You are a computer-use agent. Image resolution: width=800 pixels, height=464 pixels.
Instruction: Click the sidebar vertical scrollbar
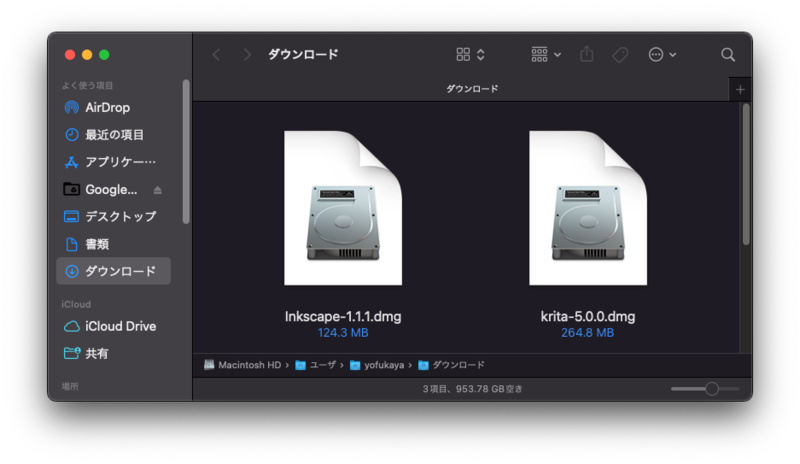pos(186,152)
